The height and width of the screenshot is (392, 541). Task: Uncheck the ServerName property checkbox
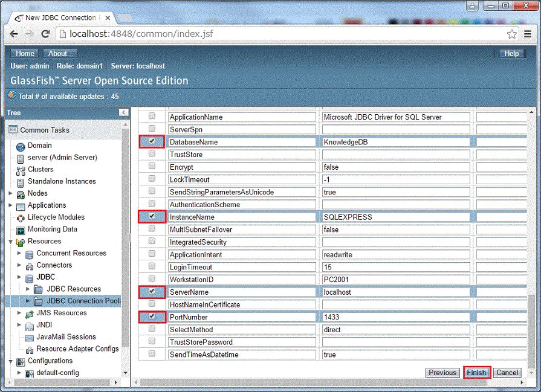[x=152, y=291]
